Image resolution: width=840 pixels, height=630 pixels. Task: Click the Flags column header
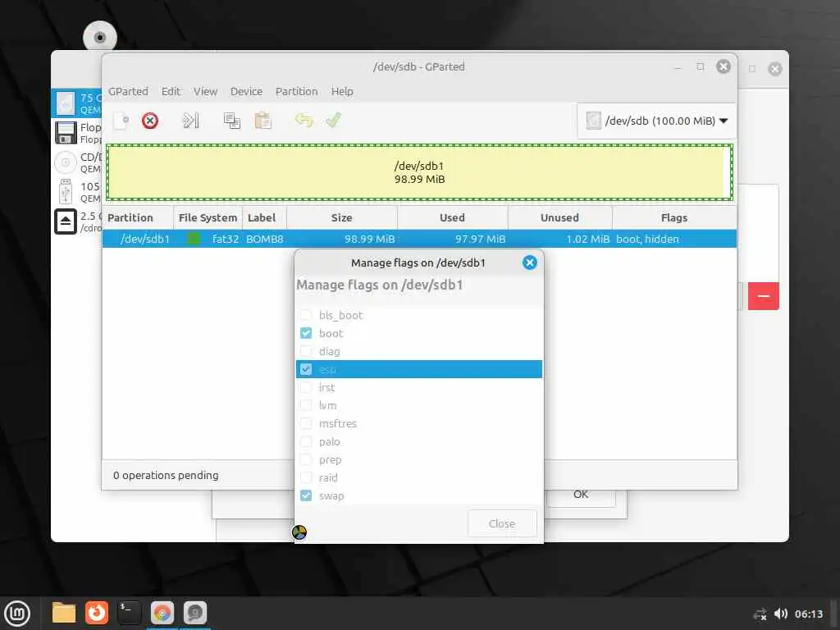pyautogui.click(x=674, y=217)
